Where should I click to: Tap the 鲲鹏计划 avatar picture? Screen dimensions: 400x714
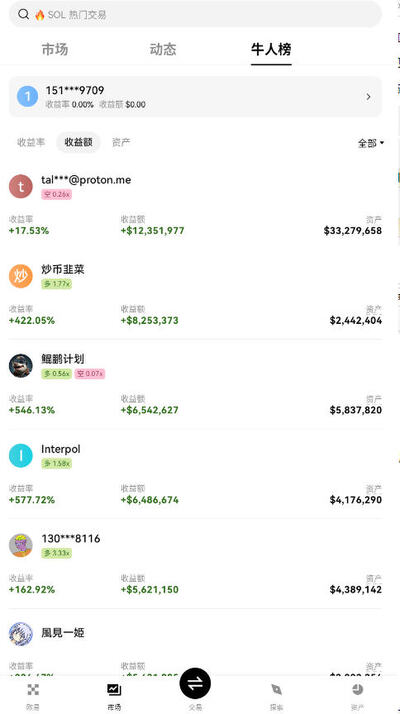click(21, 366)
